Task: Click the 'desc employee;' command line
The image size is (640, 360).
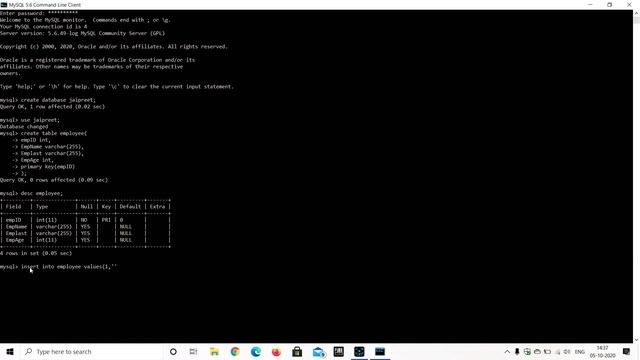Action: tap(31, 193)
